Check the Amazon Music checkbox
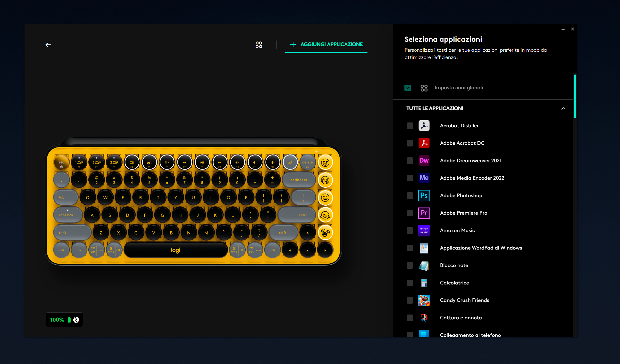The image size is (620, 364). tap(410, 230)
